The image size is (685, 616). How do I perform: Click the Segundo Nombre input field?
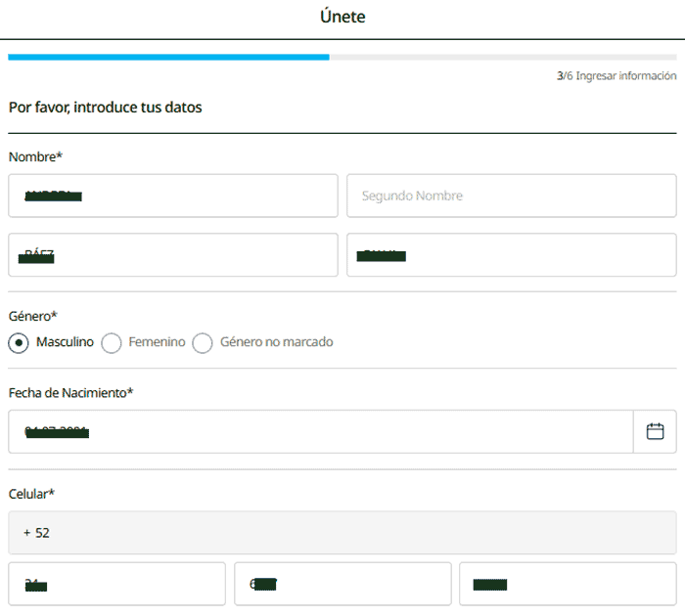511,196
